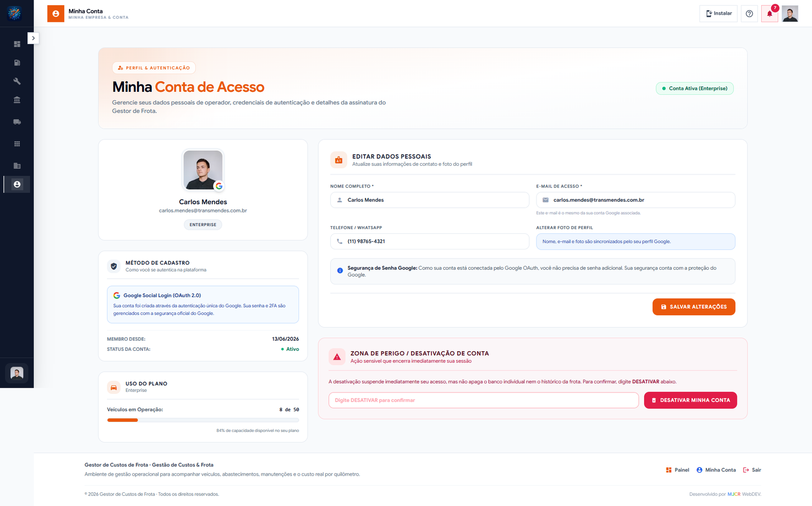Click Salvar Alterações button
The image size is (812, 506).
point(694,307)
